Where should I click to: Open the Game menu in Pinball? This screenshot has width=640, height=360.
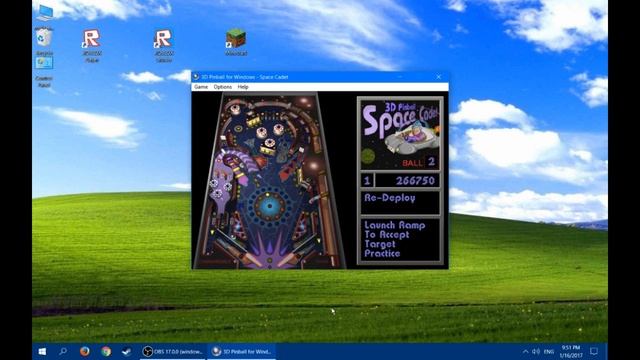(201, 87)
